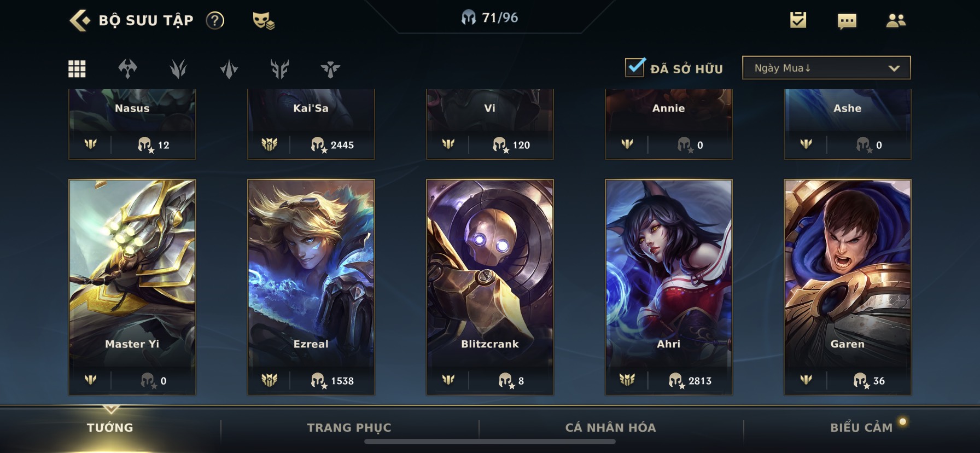Image resolution: width=980 pixels, height=453 pixels.
Task: Open the Ezreal champion card
Action: [311, 287]
